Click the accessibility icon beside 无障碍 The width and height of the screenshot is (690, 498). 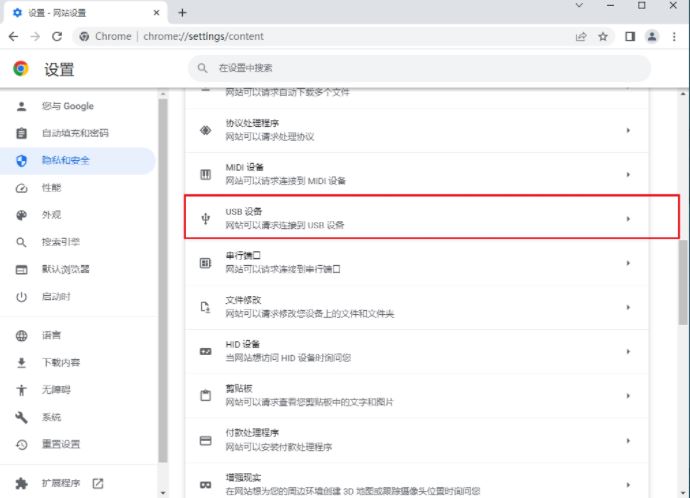(21, 390)
